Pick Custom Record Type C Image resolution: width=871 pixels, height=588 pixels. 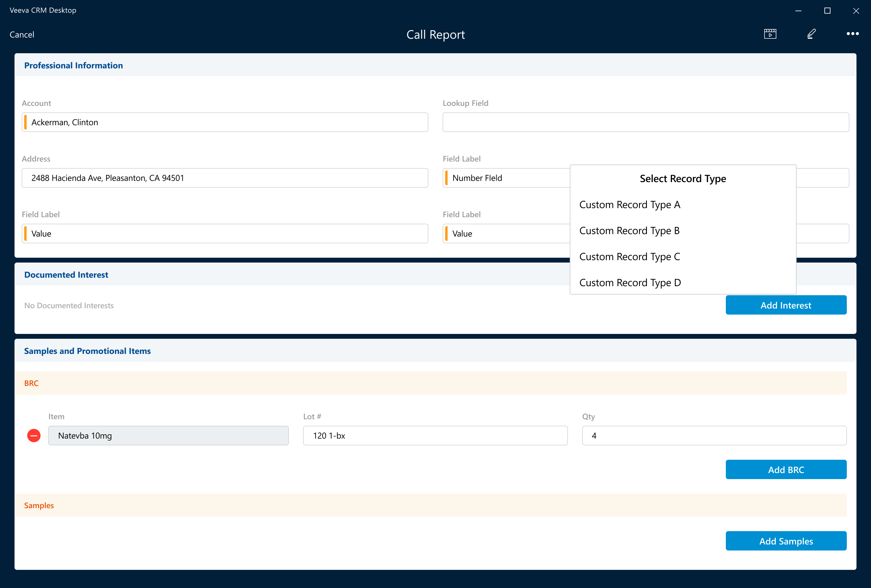[630, 257]
